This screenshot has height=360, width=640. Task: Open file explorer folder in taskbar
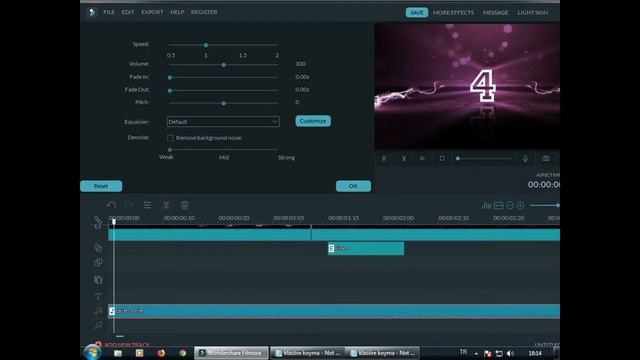118,353
